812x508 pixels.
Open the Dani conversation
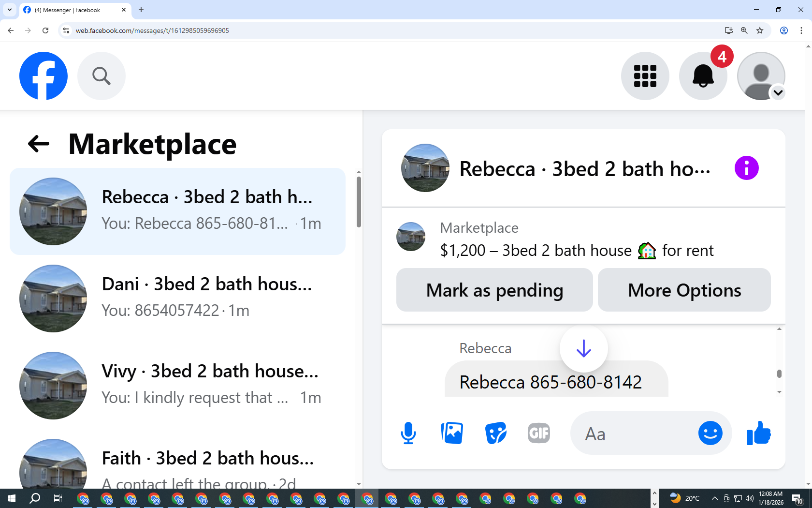point(177,299)
